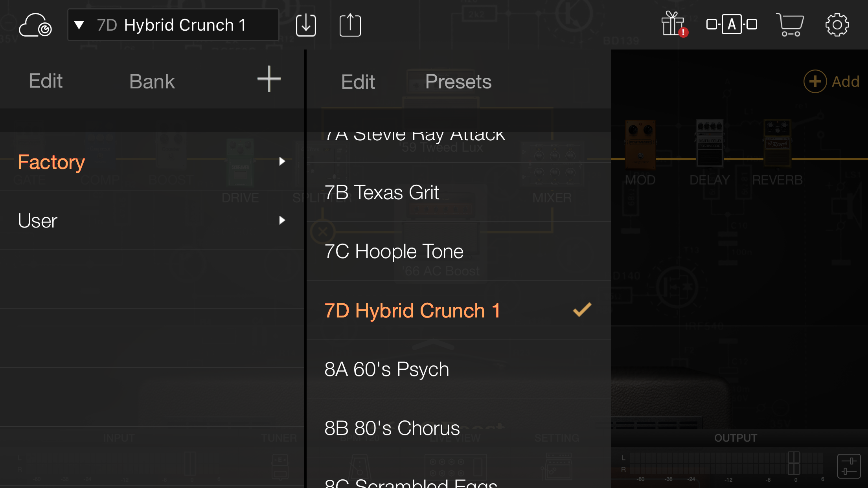Image resolution: width=868 pixels, height=488 pixels.
Task: Open the signal chain A scene icon
Action: (732, 24)
